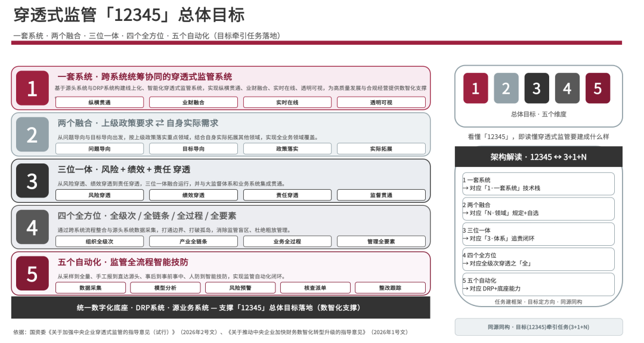This screenshot has width=644, height=343.
Task: Select the 绩效穿透 tag
Action: coord(193,195)
